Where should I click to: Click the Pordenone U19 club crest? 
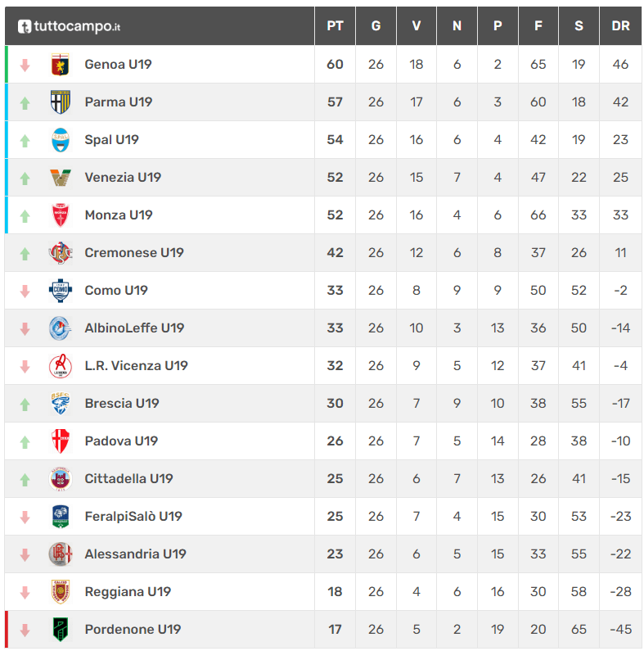click(x=61, y=630)
